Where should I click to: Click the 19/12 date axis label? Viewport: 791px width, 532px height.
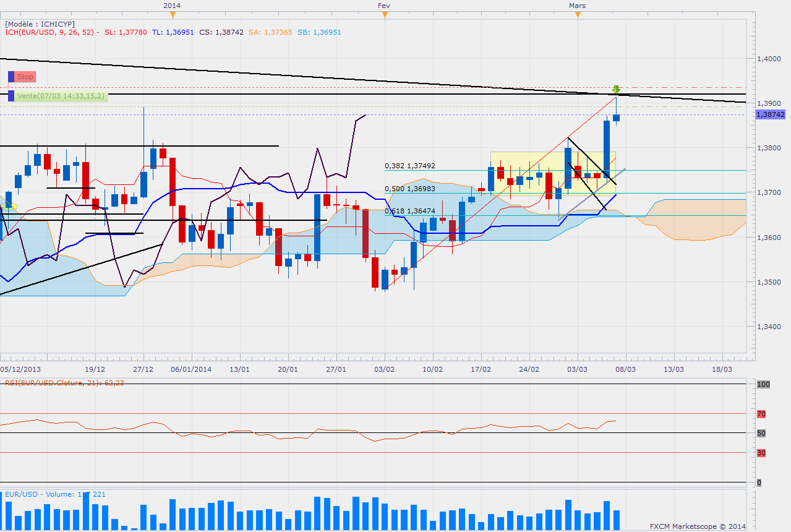pos(95,369)
